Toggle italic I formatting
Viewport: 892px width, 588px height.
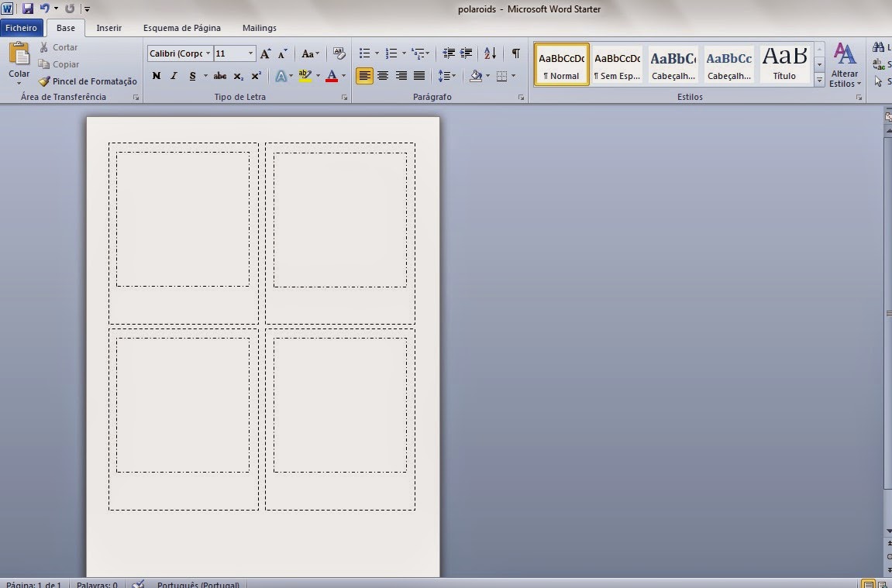coord(174,76)
